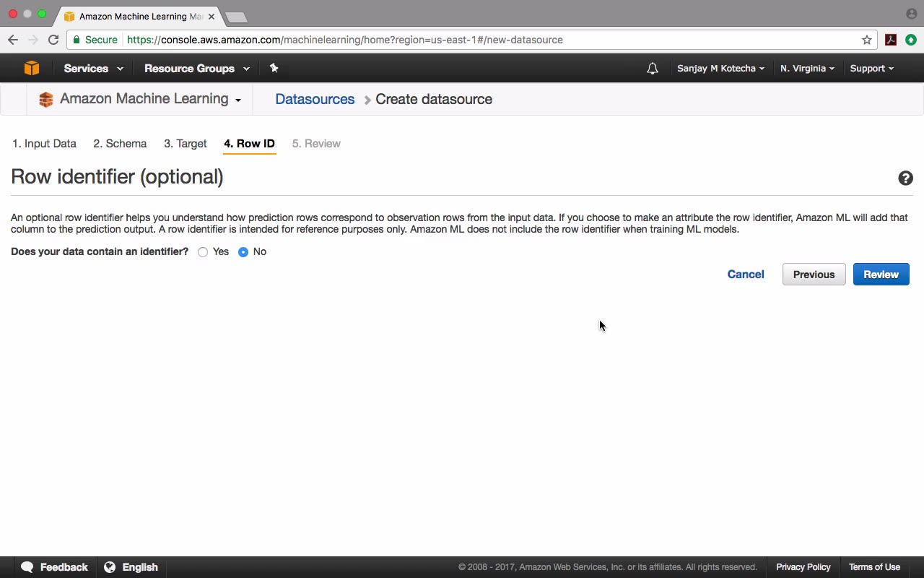924x578 pixels.
Task: Click the blue Review button
Action: [x=881, y=275]
